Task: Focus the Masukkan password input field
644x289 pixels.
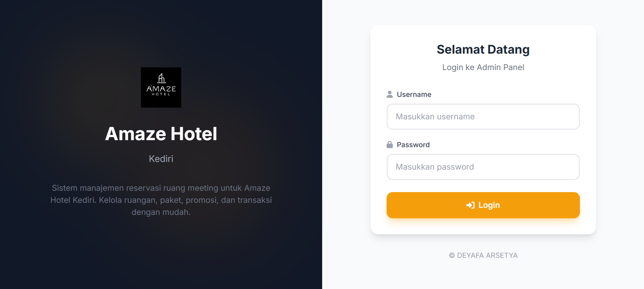Action: (x=483, y=167)
